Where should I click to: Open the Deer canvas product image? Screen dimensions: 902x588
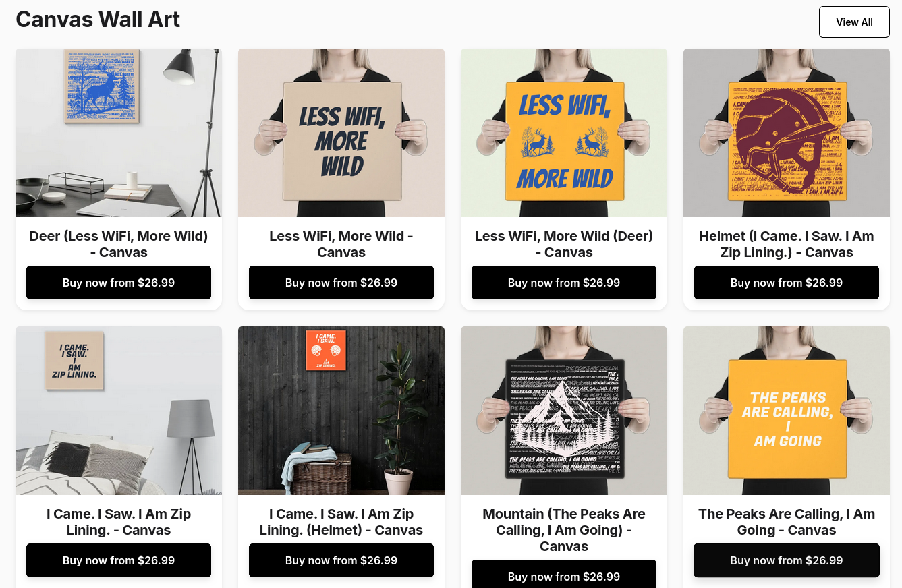pyautogui.click(x=119, y=133)
